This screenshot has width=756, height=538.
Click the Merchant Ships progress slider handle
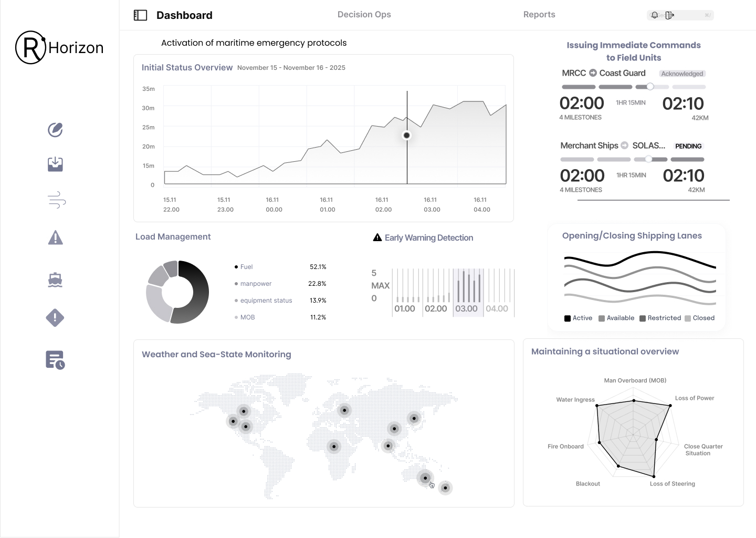[x=648, y=159]
